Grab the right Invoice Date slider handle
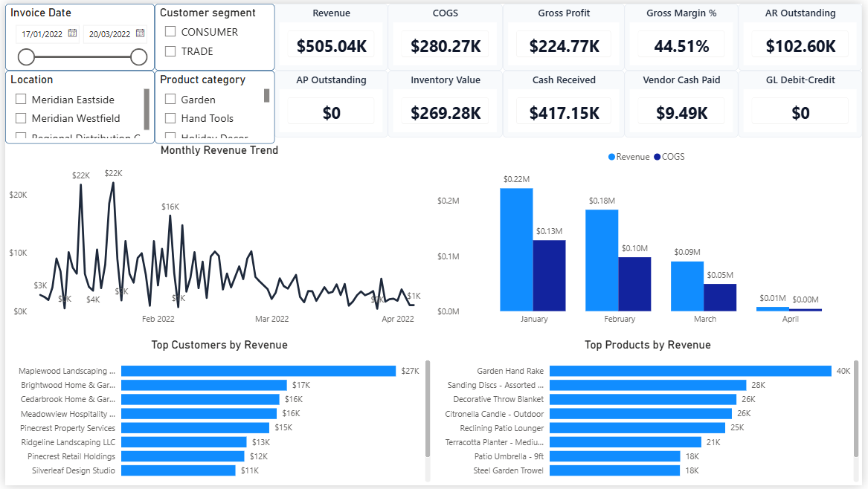Screen dimensions: 868x489 coord(138,56)
